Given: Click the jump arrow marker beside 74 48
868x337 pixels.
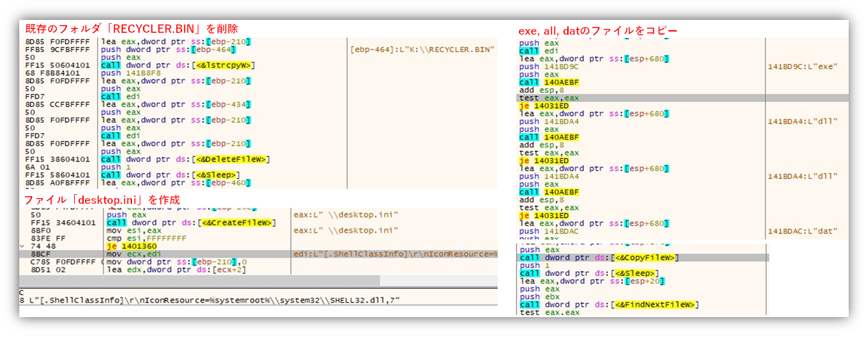Looking at the screenshot, I should (x=24, y=246).
